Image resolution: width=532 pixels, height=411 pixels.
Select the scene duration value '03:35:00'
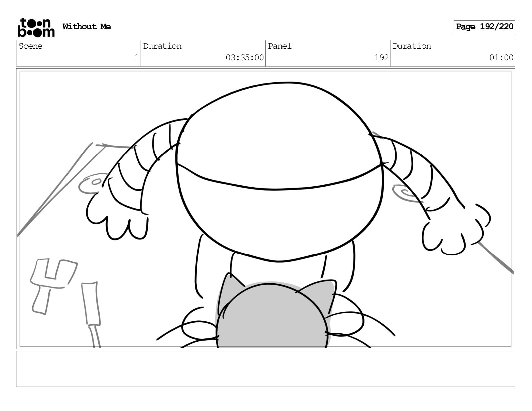click(245, 58)
